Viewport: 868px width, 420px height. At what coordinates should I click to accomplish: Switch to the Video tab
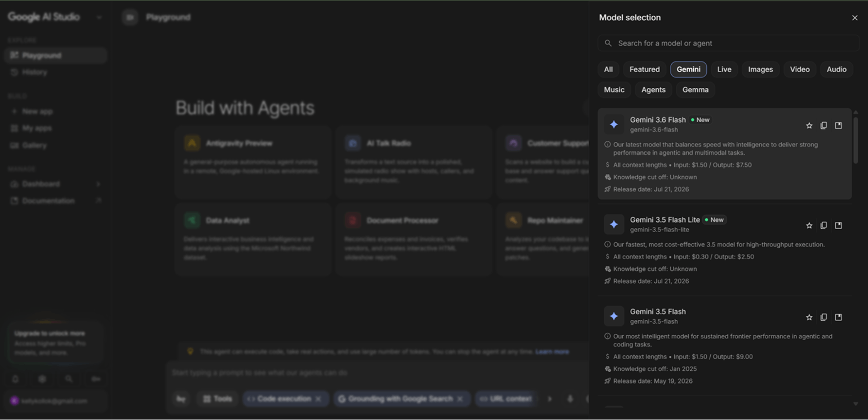[800, 69]
